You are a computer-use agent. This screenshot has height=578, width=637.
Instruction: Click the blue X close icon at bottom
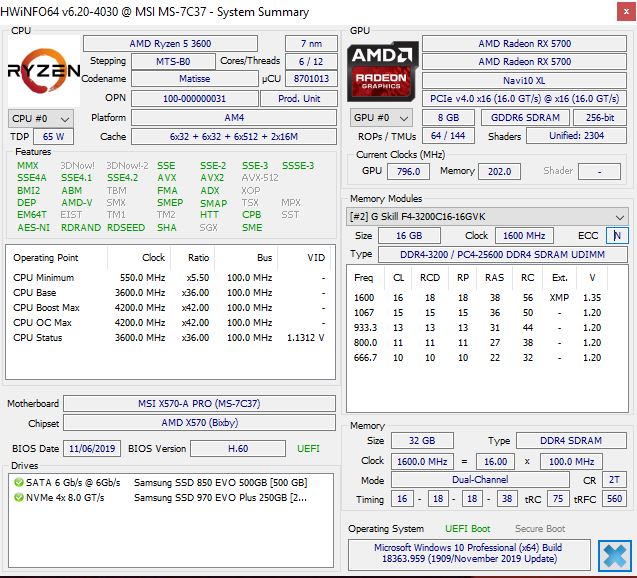tap(614, 556)
